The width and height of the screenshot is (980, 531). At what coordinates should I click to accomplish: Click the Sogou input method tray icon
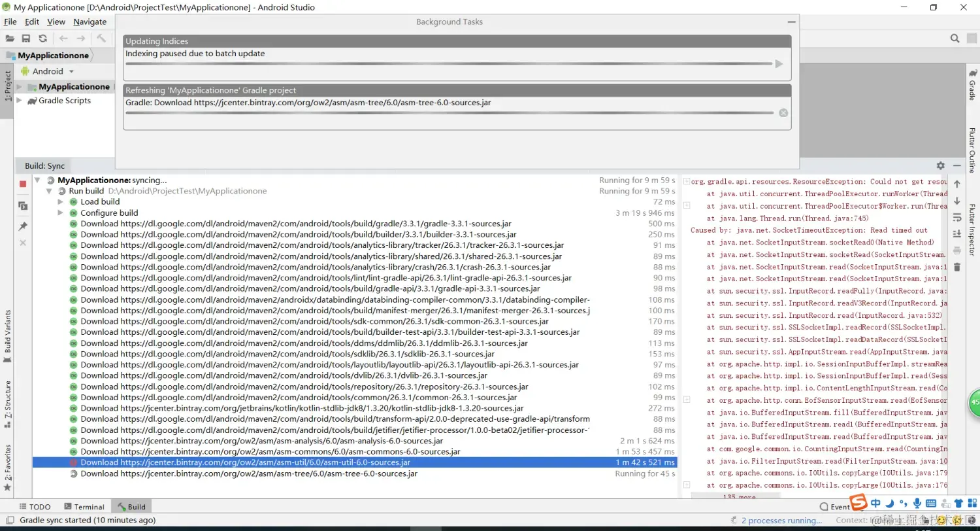[x=858, y=503]
